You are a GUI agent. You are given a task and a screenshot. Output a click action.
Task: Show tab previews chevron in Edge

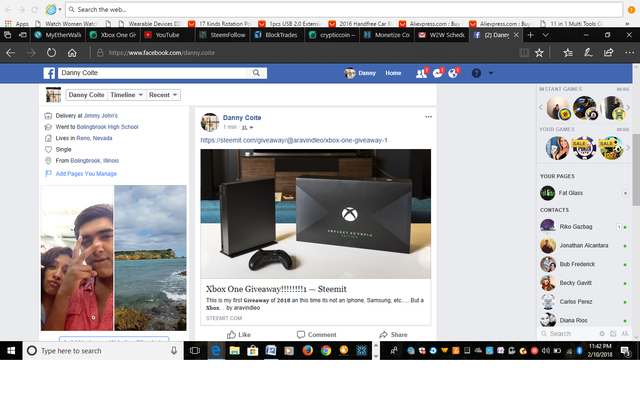545,35
